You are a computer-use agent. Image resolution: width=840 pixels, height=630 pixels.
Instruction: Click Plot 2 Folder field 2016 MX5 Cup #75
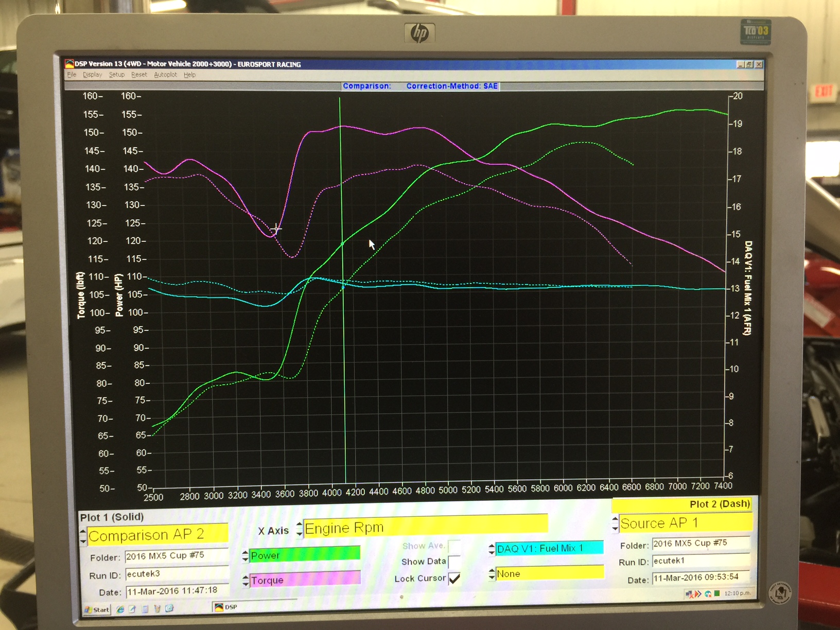[x=701, y=543]
